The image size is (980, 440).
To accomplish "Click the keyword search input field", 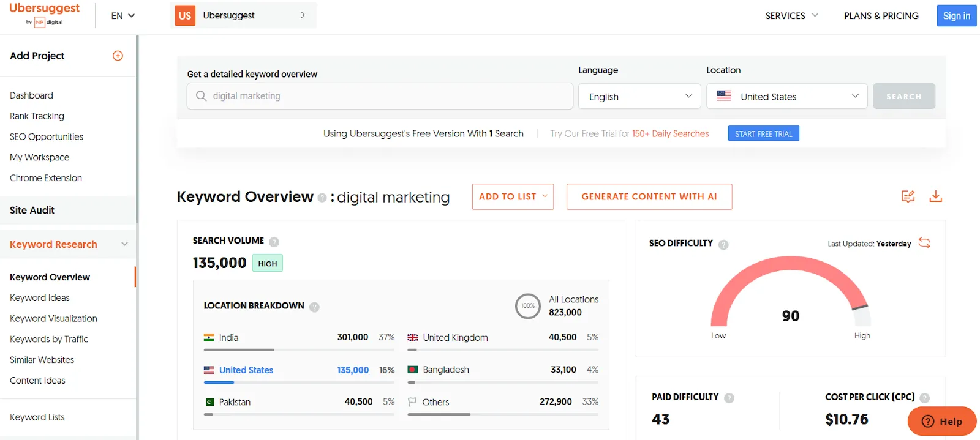I will pos(380,96).
